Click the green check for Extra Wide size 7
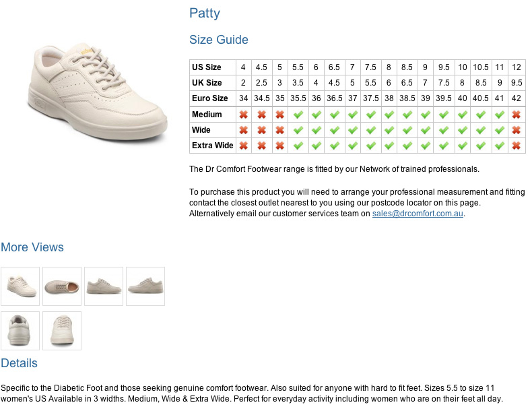The image size is (532, 411). point(352,146)
